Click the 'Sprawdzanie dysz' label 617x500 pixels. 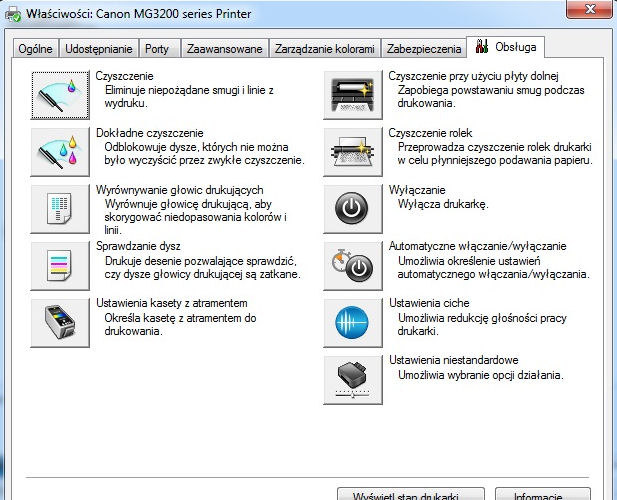coord(138,246)
